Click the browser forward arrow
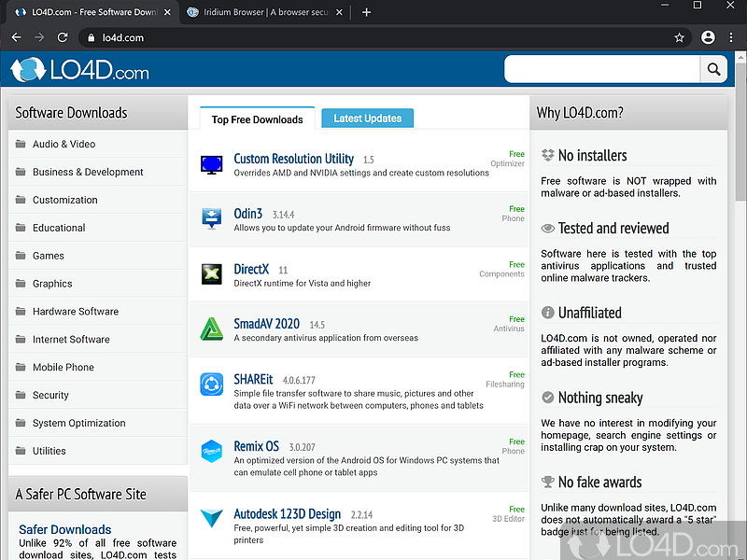This screenshot has height=560, width=747. tap(39, 37)
